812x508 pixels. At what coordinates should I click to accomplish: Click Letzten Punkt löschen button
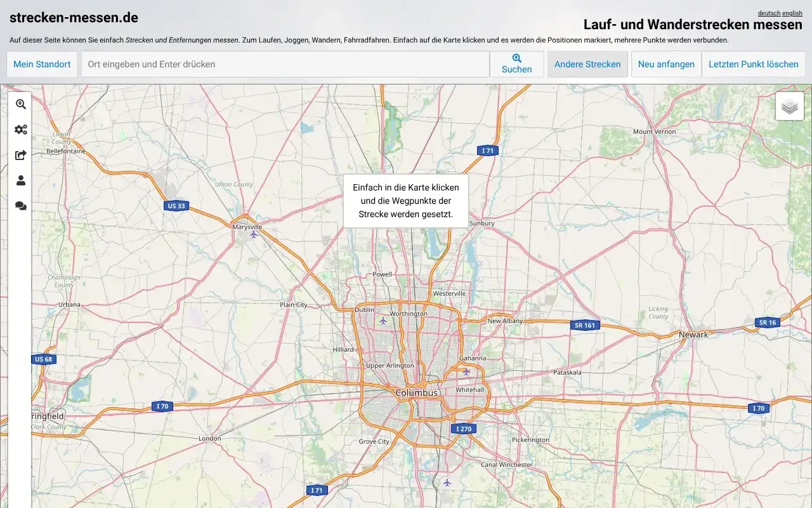753,64
